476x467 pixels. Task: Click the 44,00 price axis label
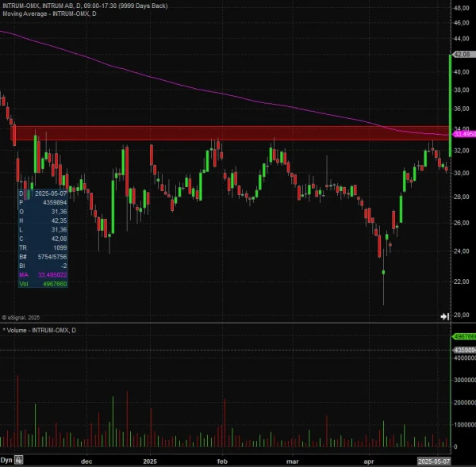462,39
